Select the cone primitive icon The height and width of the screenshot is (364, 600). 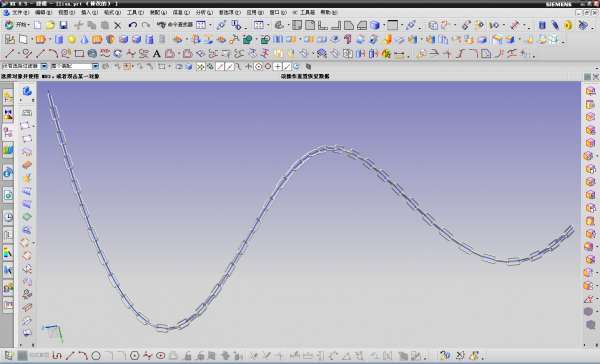[x=84, y=39]
